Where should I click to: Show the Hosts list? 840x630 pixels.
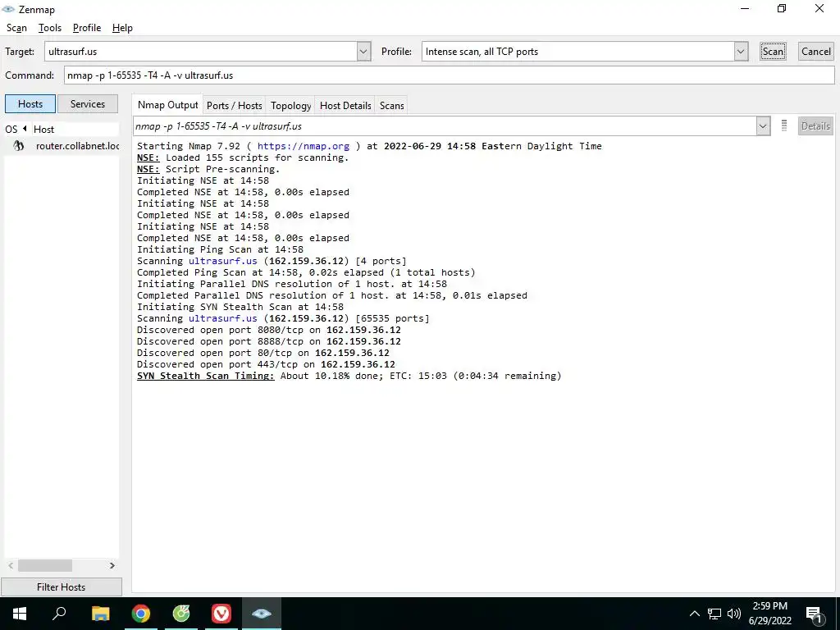(30, 104)
